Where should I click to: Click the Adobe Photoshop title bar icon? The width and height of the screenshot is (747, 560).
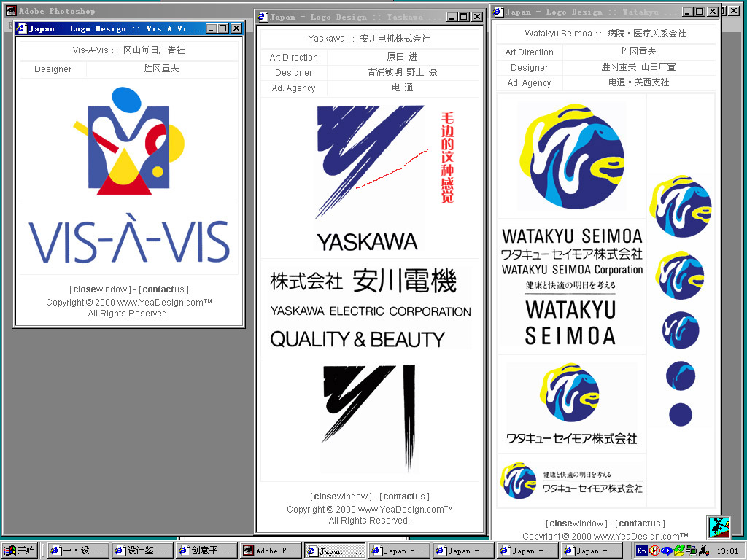click(11, 10)
